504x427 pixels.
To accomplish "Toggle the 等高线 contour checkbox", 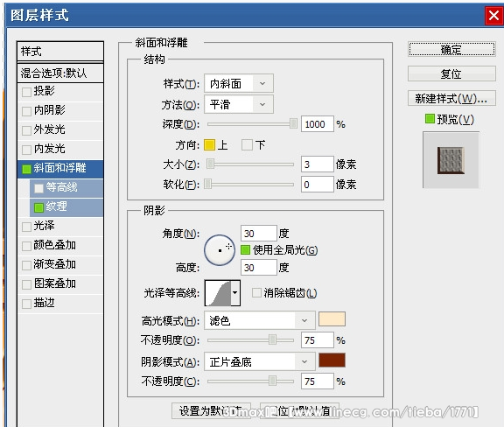I will tap(38, 188).
